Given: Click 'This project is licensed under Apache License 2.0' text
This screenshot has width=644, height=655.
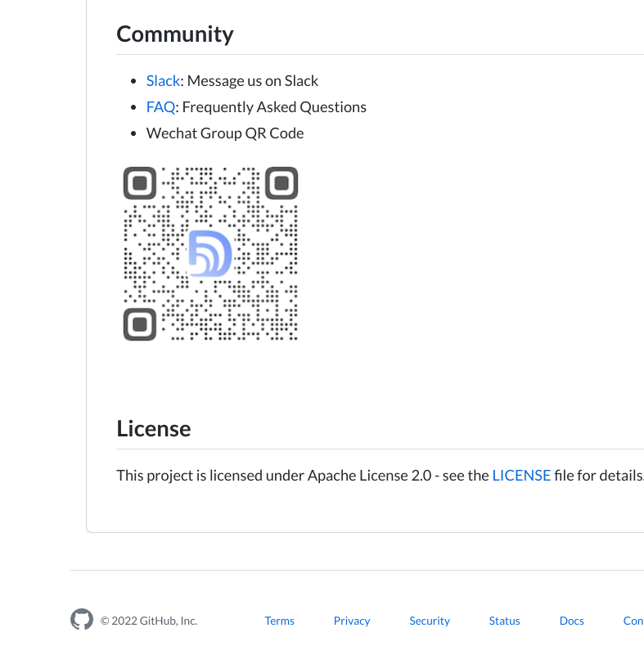Looking at the screenshot, I should (x=274, y=476).
